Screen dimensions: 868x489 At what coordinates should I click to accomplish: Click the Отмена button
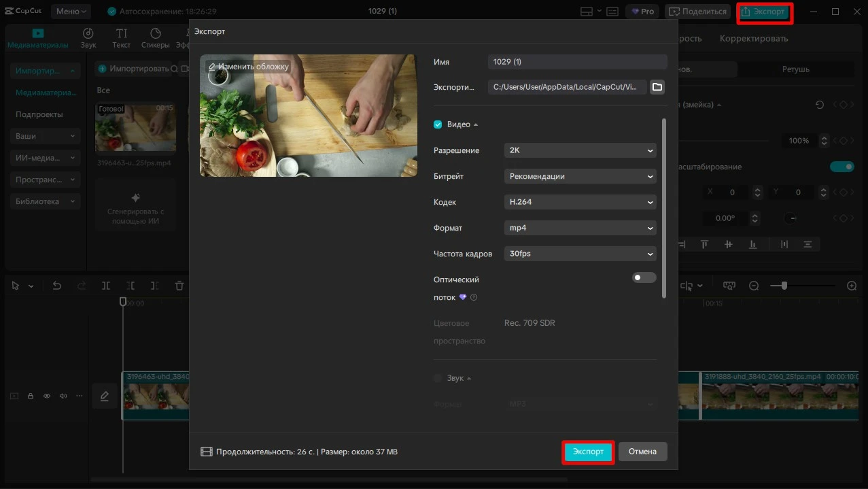point(642,452)
